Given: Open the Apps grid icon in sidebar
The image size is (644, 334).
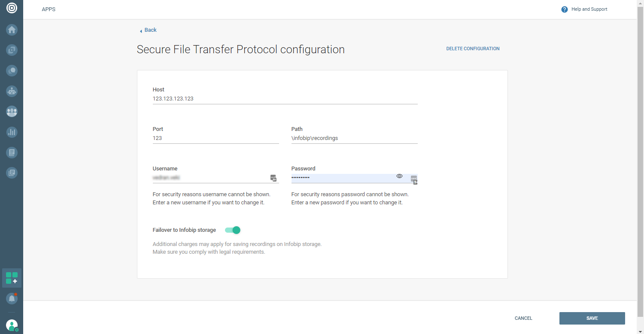Looking at the screenshot, I should (x=12, y=278).
